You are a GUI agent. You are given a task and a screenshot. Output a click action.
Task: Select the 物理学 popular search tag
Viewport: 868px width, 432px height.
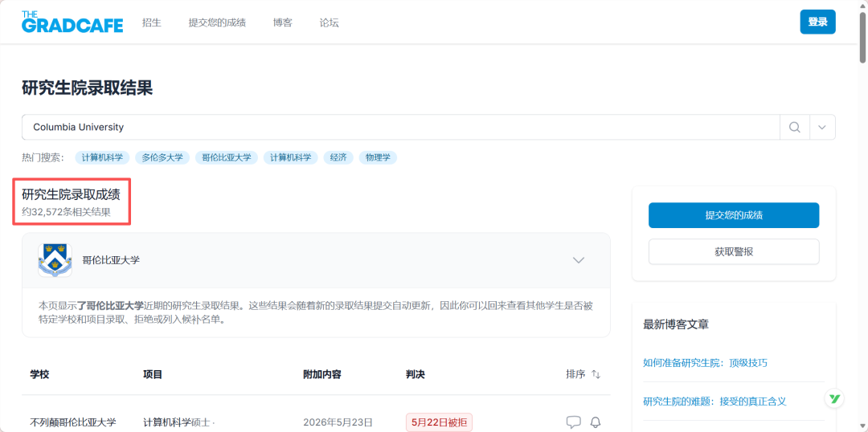pyautogui.click(x=378, y=157)
